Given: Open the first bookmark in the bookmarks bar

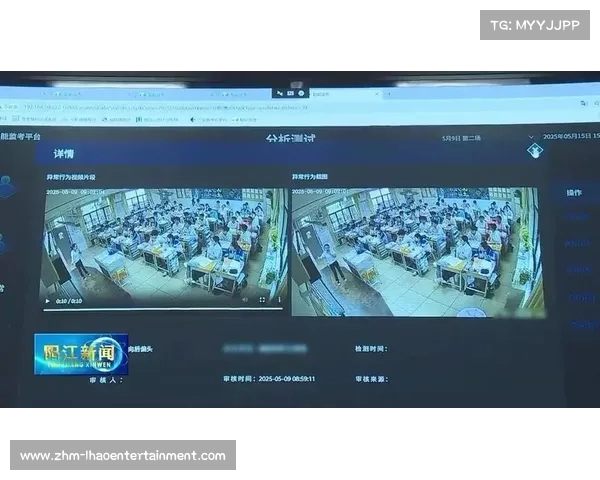Looking at the screenshot, I should point(34,119).
